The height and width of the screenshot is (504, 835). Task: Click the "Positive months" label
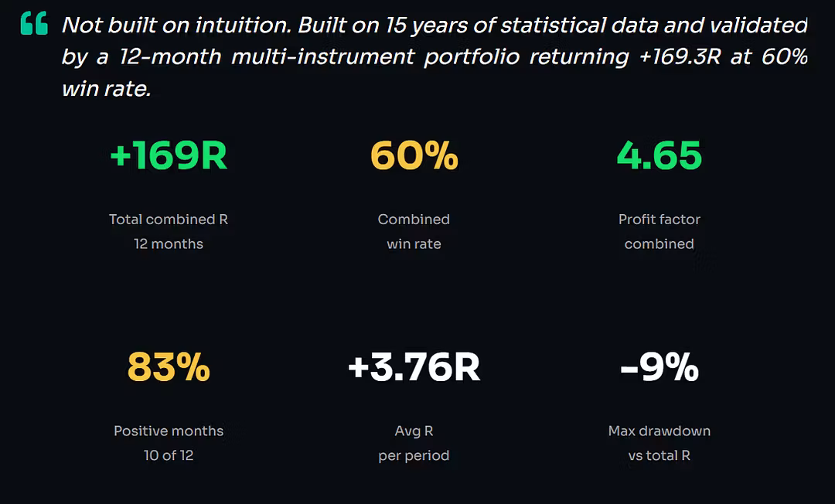(x=169, y=431)
